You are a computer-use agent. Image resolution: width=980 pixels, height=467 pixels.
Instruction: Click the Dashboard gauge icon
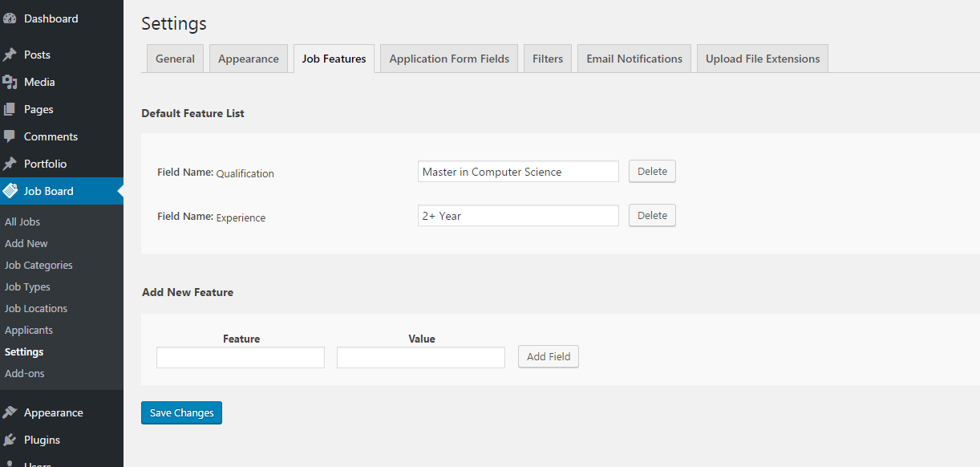pos(10,18)
